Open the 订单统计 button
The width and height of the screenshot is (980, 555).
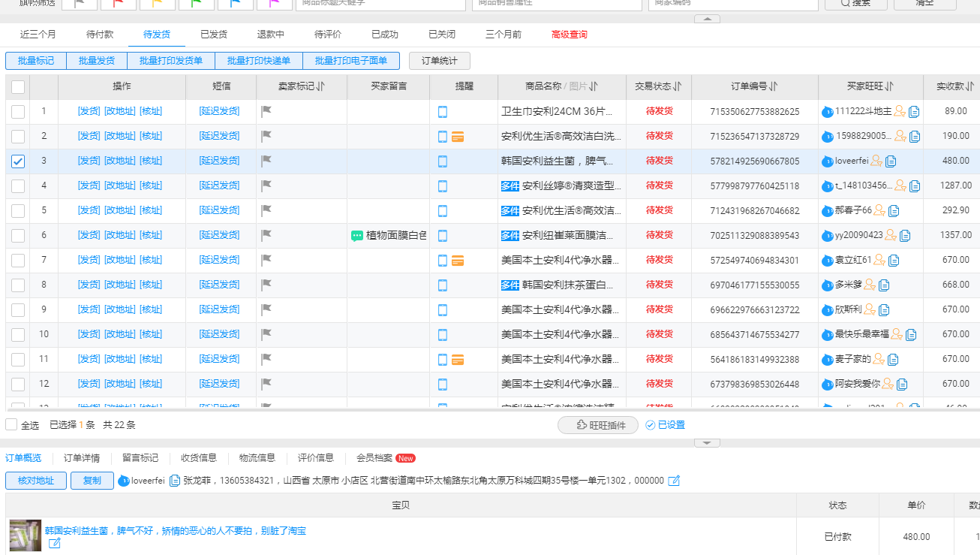[x=440, y=61]
